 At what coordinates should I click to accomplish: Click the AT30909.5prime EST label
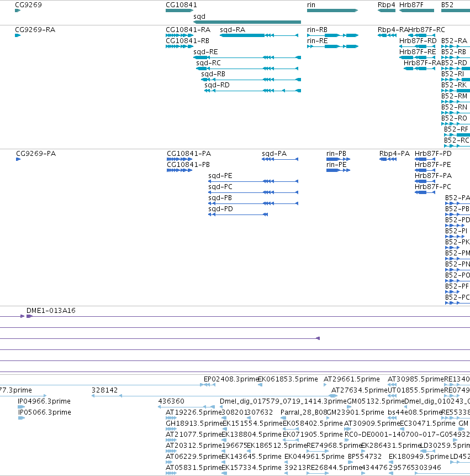(x=372, y=423)
